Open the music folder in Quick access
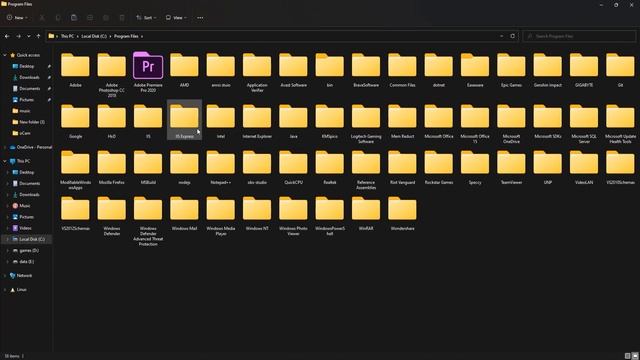Viewport: 640px width, 360px height. 24,111
